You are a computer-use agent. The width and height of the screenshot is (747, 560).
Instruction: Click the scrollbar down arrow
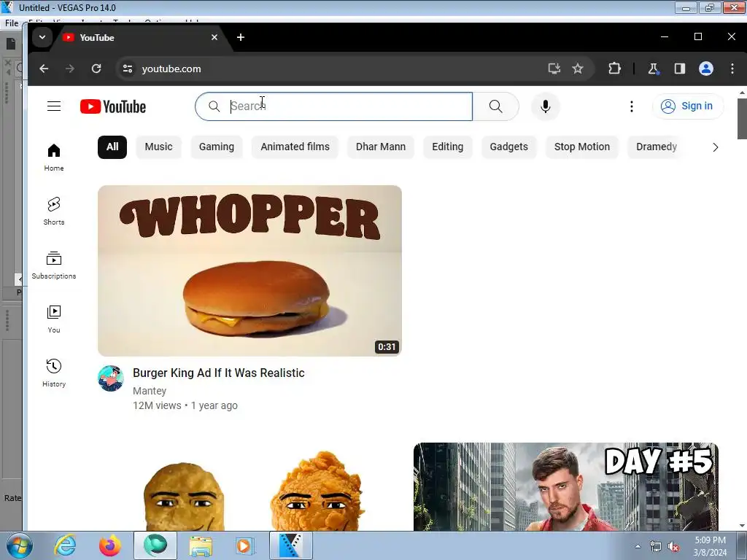pos(742,526)
